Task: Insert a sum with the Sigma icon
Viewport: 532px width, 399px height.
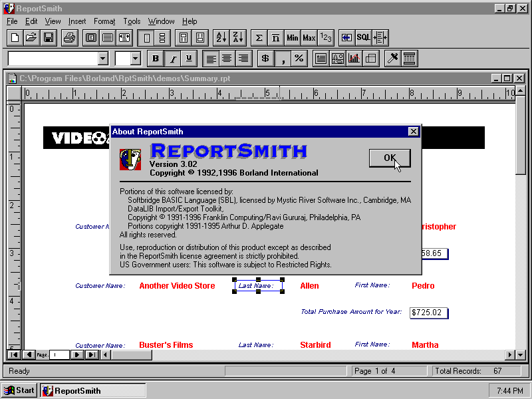Action: [259, 38]
